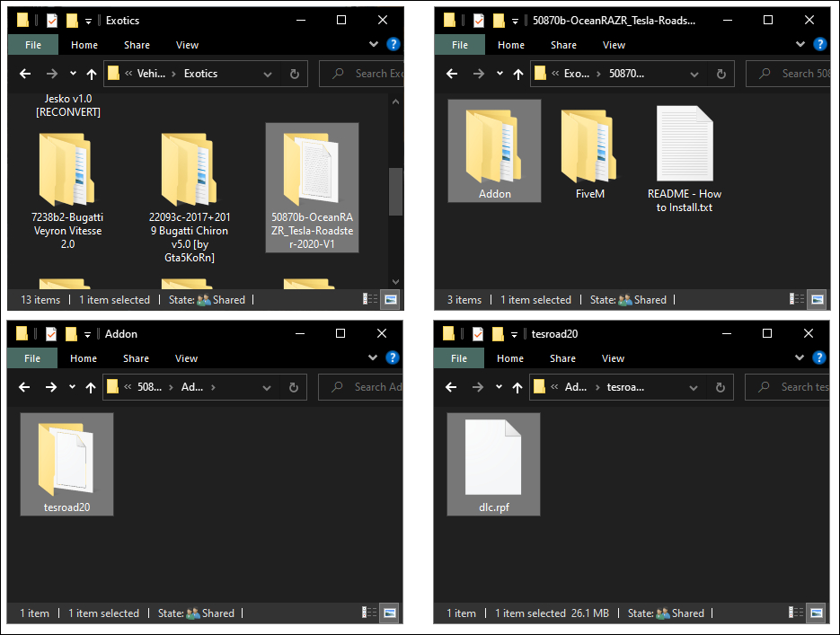Open View tab in tesroad20 window

613,358
